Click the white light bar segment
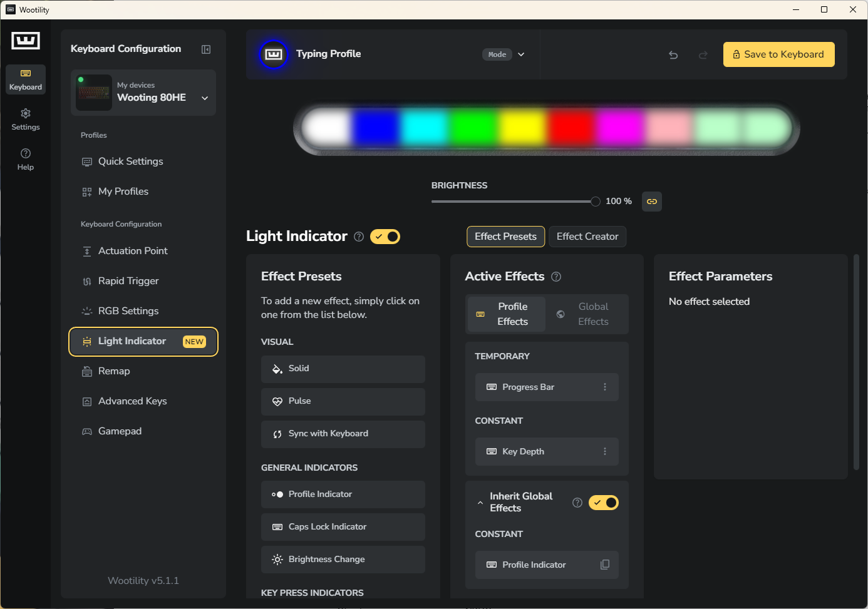Viewport: 868px width, 609px height. click(x=327, y=128)
